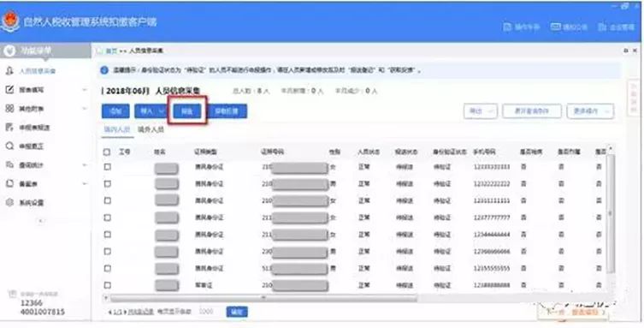
Task: Click the hotline phone icon above 12366
Action: pos(12,294)
